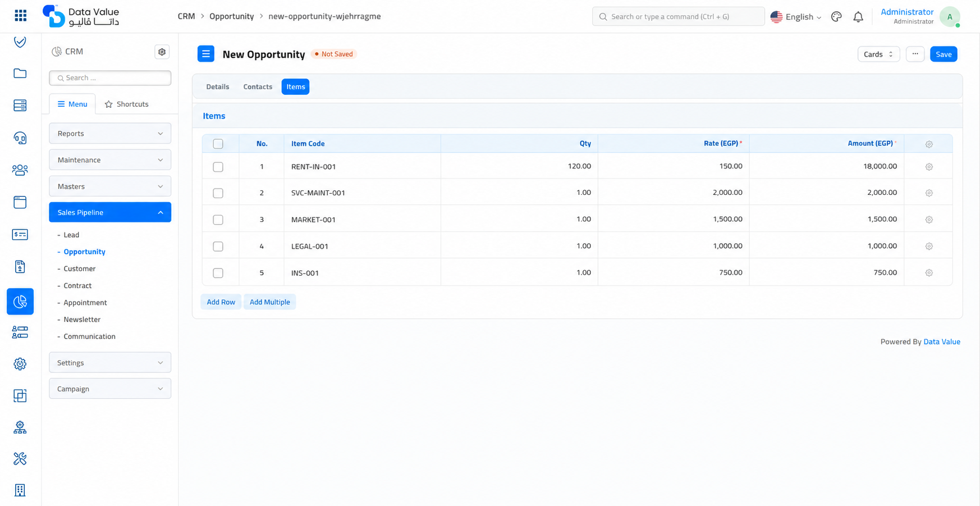This screenshot has height=506, width=980.
Task: Expand the Masters menu section
Action: [110, 186]
